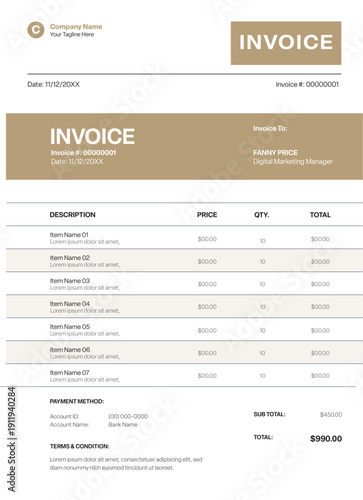Click the large white INVOICE heading in the tan banner
The image size is (363, 500).
coord(92,136)
